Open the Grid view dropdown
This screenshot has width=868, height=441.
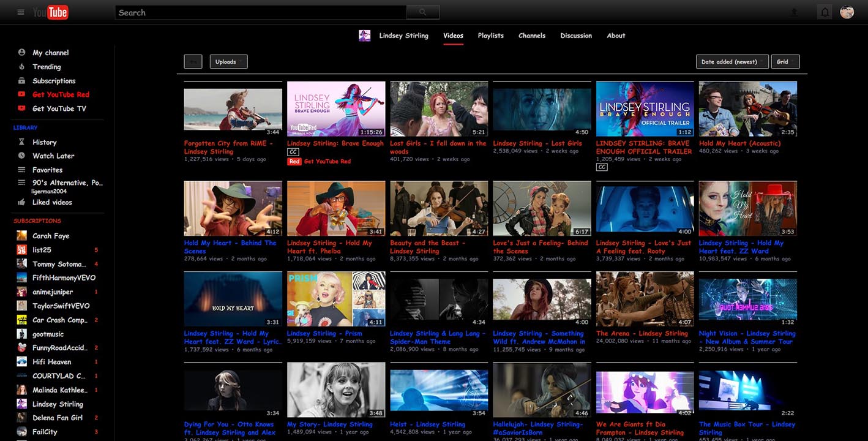tap(785, 62)
